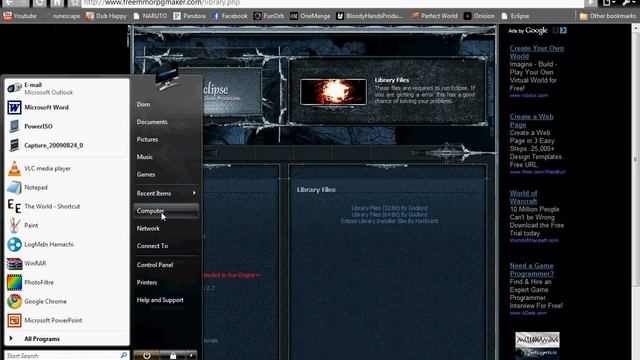Open Perfect World bookmark

[x=434, y=16]
